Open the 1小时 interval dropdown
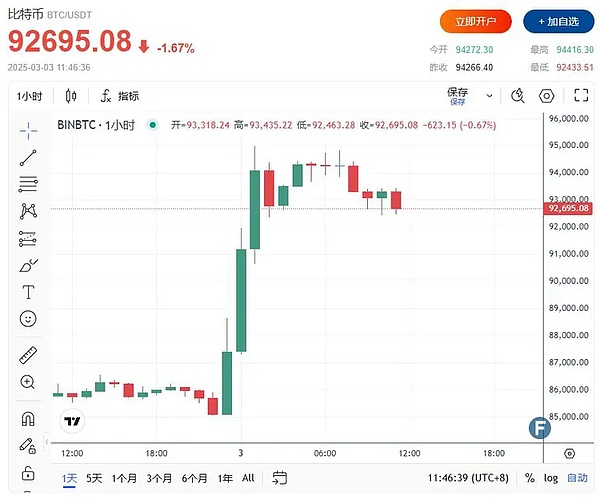This screenshot has width=600, height=499. pos(30,96)
